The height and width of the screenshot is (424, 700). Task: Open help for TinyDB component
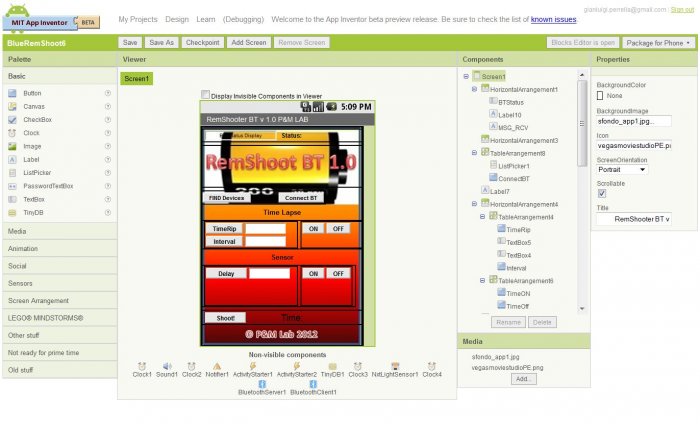coord(108,212)
